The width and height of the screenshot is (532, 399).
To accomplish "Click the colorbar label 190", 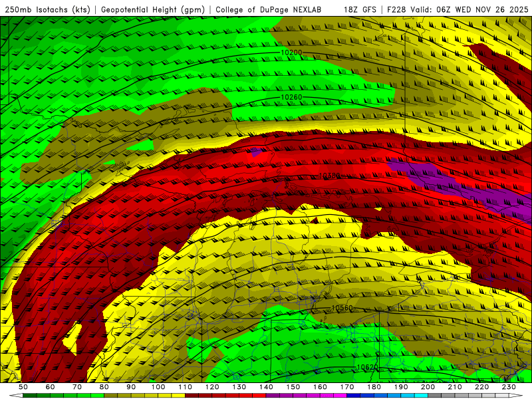I will click(x=401, y=387).
